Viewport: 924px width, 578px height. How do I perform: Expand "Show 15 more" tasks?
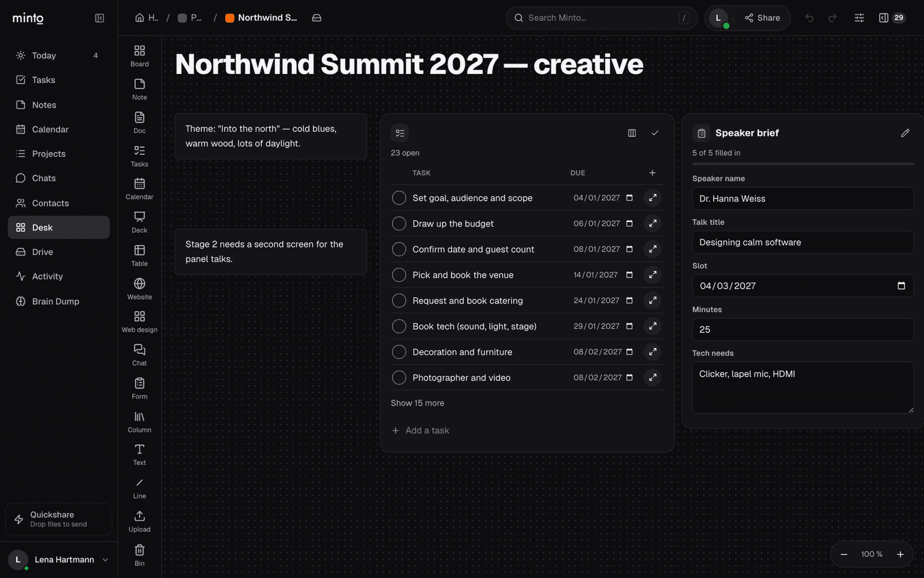[417, 403]
